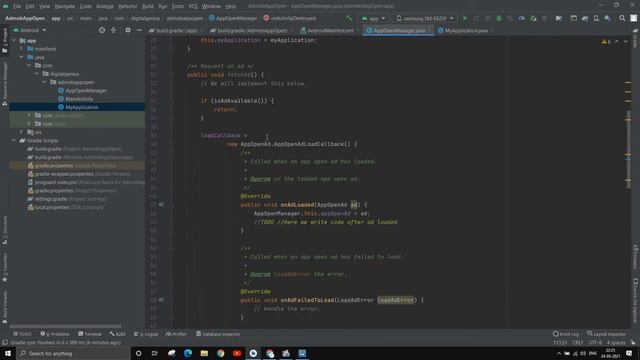640x360 pixels.
Task: Open the VCS menu
Action: click(x=193, y=6)
